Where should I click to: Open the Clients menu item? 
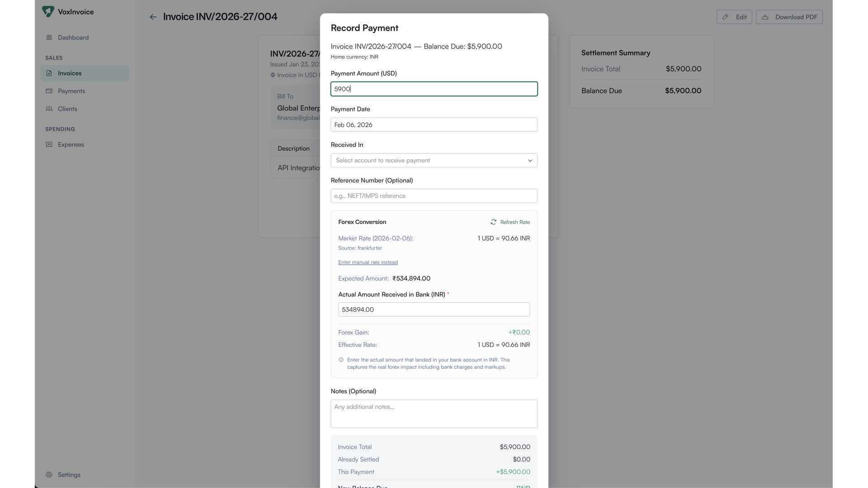click(67, 109)
